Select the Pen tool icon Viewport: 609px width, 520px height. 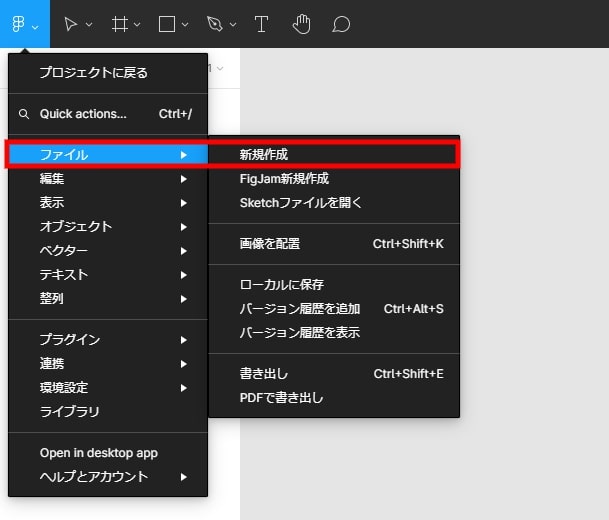[214, 24]
